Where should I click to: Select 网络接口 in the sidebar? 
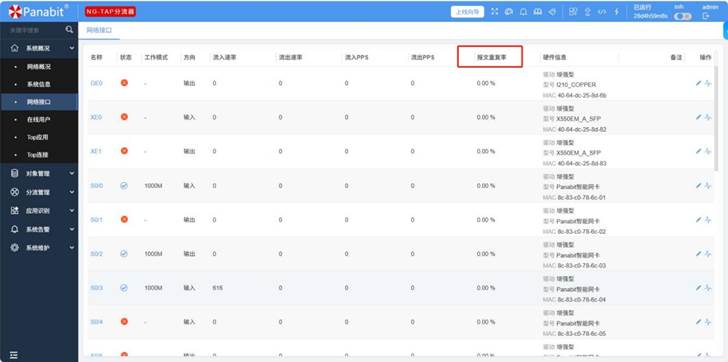point(39,102)
